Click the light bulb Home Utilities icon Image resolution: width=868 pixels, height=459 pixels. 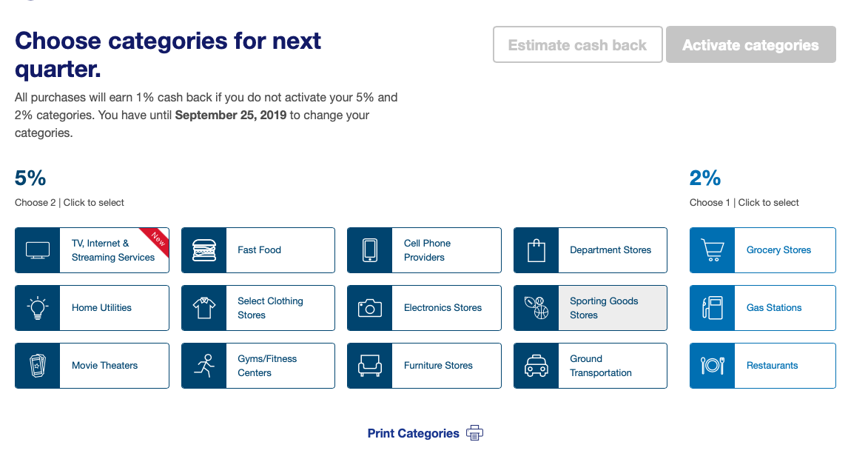(x=38, y=308)
